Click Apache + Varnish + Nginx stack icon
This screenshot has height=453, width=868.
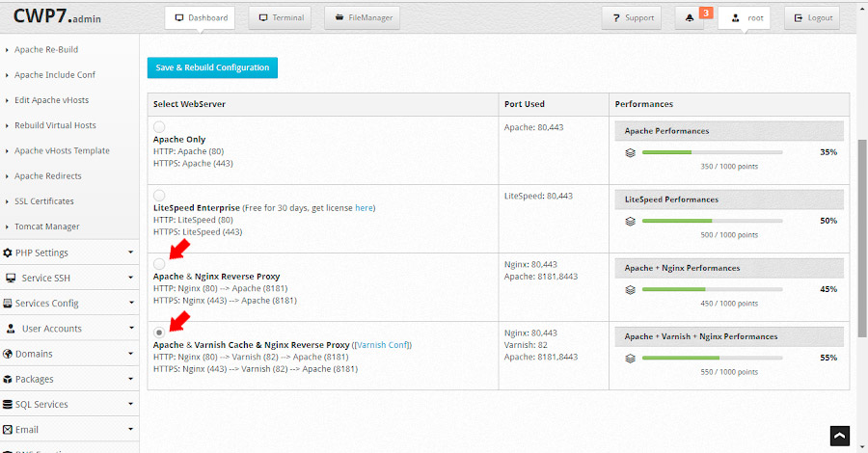[630, 359]
